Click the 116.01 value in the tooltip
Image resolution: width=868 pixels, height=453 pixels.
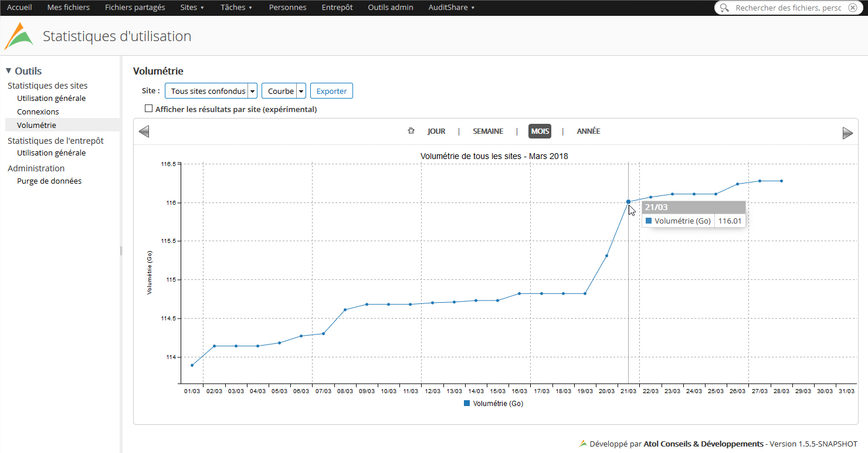730,221
